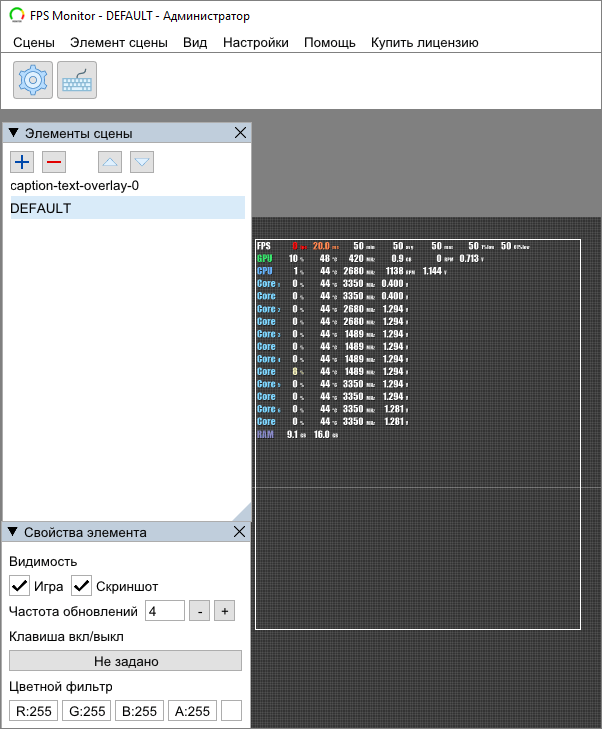
Task: Open the Сцены menu
Action: click(x=34, y=42)
